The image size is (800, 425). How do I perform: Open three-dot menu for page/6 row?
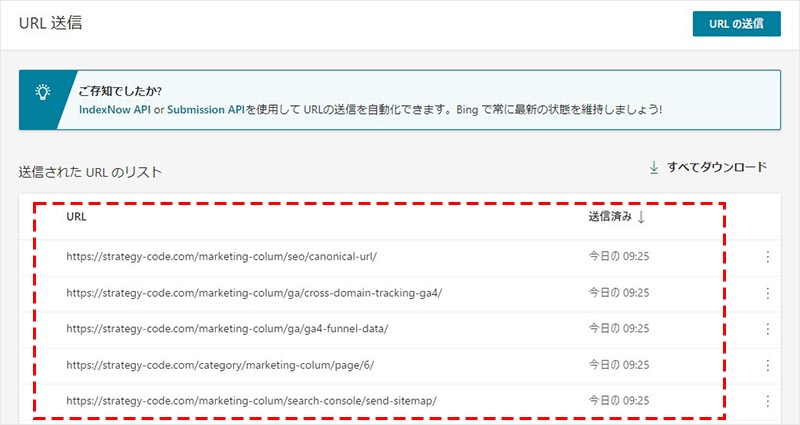point(767,365)
